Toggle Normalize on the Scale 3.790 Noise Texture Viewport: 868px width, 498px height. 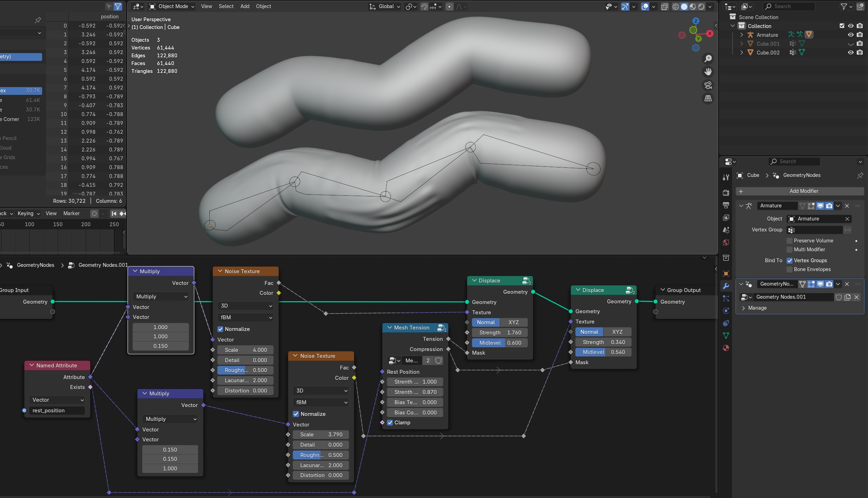[296, 414]
